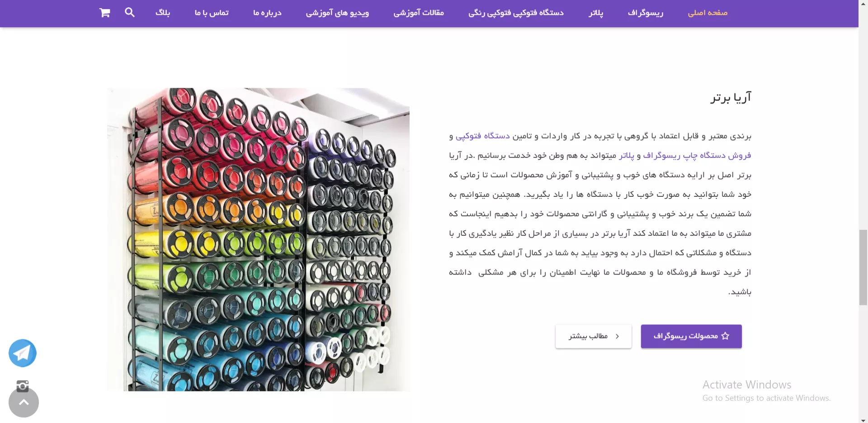868x423 pixels.
Task: Click the page vertical scrollbar thumb
Action: pos(863,267)
